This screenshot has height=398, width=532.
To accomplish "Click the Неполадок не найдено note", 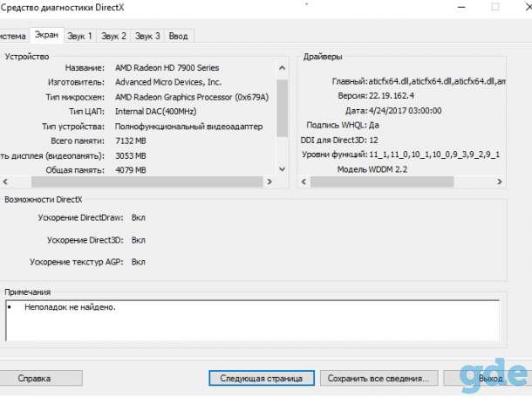I will 71,307.
